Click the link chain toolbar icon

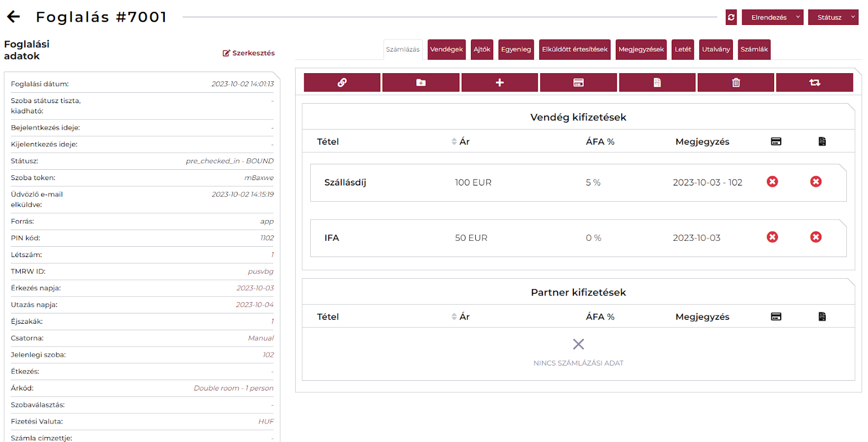pos(342,82)
